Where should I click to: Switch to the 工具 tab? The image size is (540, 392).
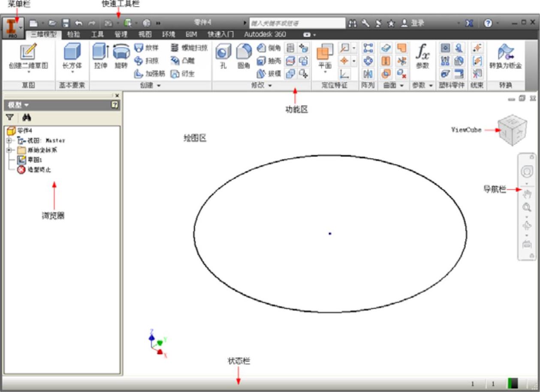tap(97, 34)
